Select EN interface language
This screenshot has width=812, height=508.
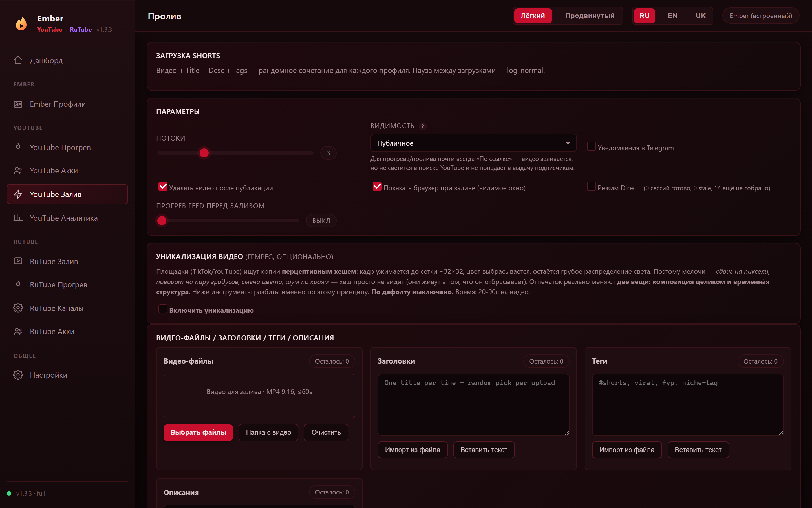[672, 16]
